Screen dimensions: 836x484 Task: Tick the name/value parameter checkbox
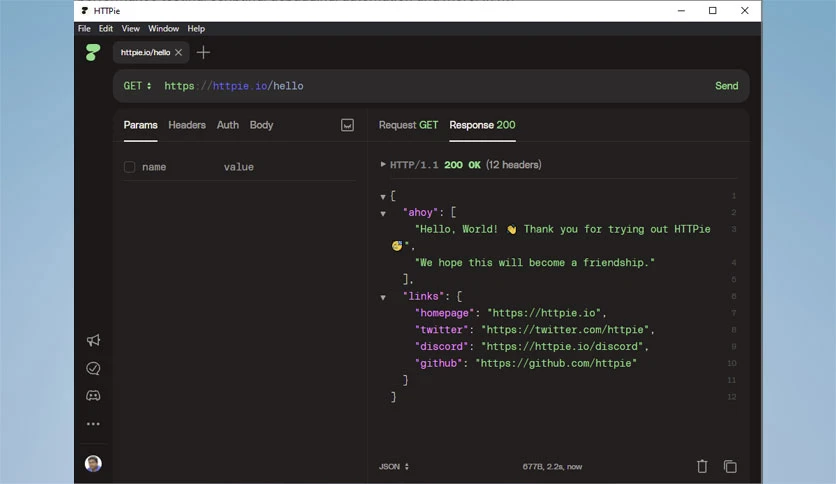pyautogui.click(x=130, y=167)
